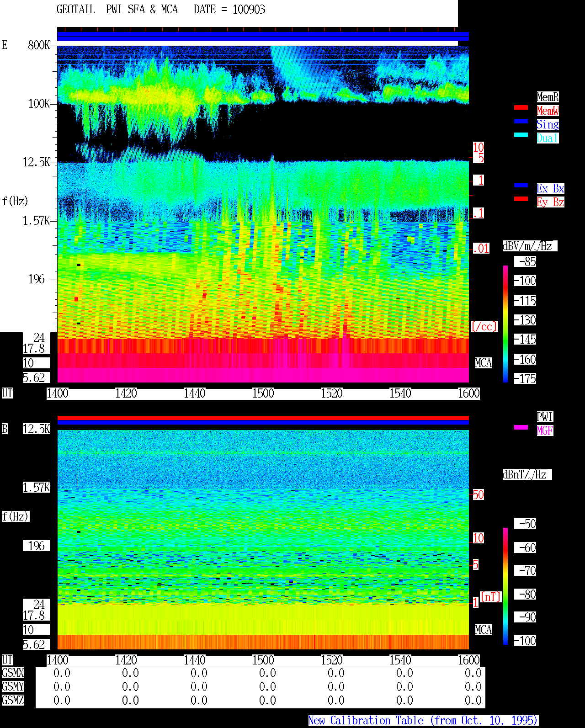Click the upper panel 1440 UT tick label

(195, 393)
